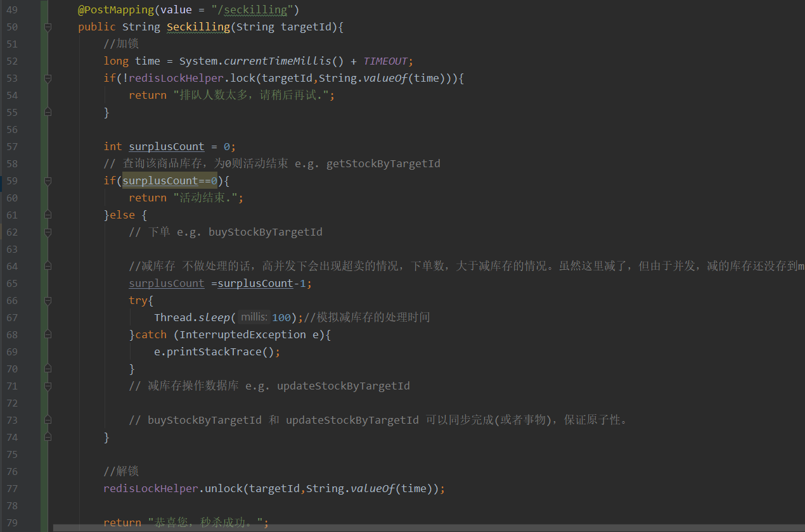Click line number 49 in the gutter

coord(12,10)
